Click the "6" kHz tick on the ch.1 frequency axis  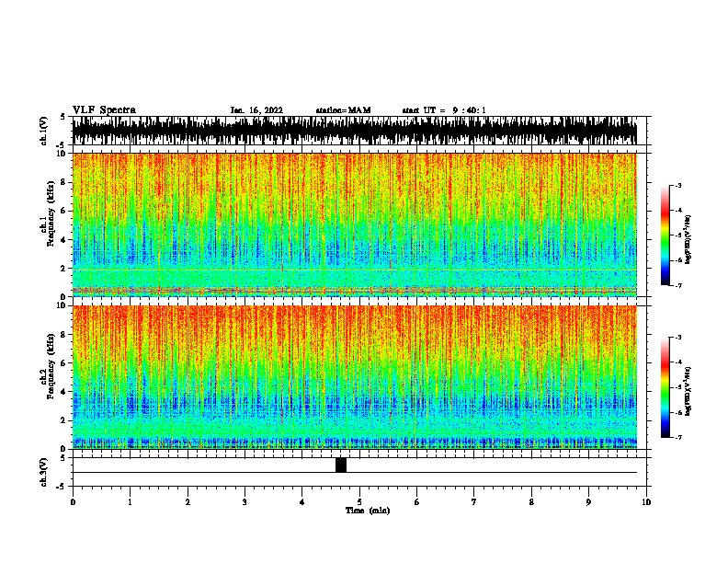click(x=65, y=212)
